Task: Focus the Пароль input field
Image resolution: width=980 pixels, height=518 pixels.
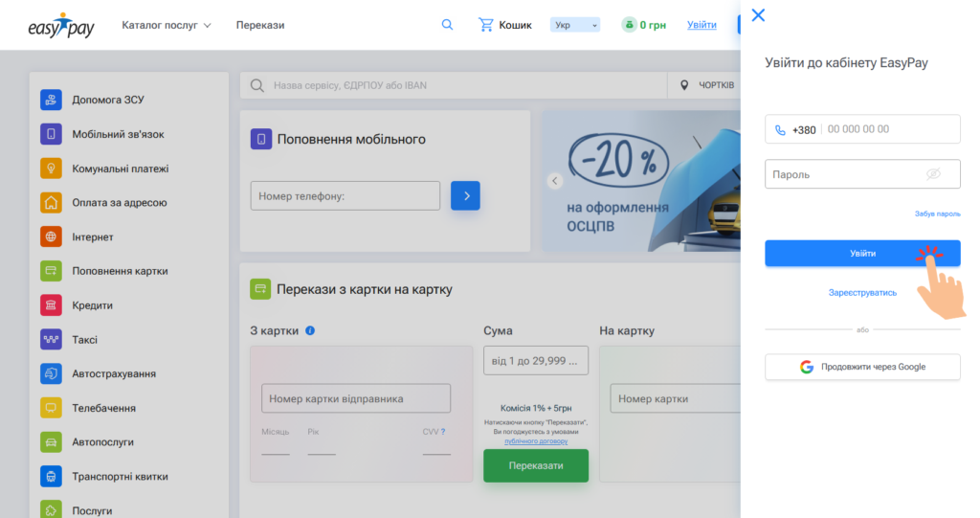Action: tap(842, 174)
